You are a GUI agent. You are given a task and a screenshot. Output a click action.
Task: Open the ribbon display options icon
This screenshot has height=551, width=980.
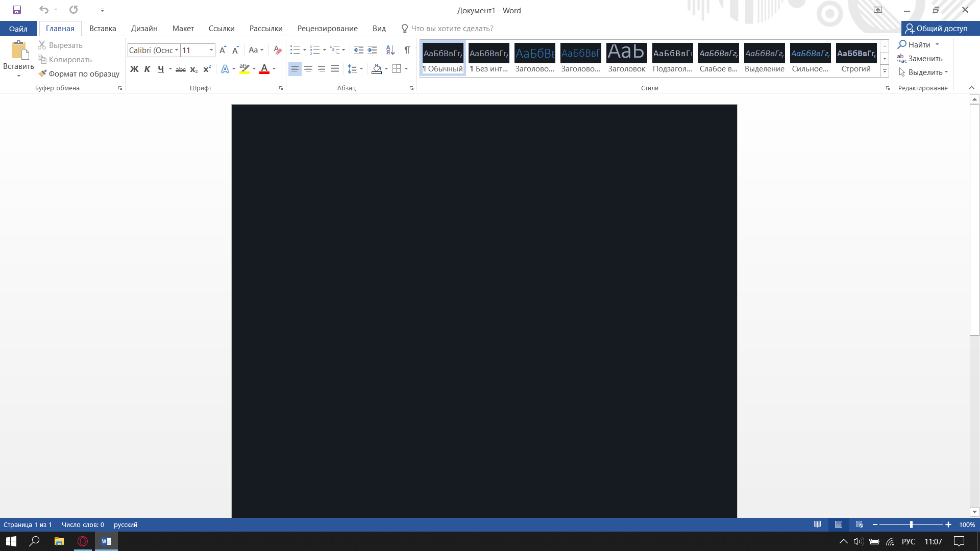878,10
